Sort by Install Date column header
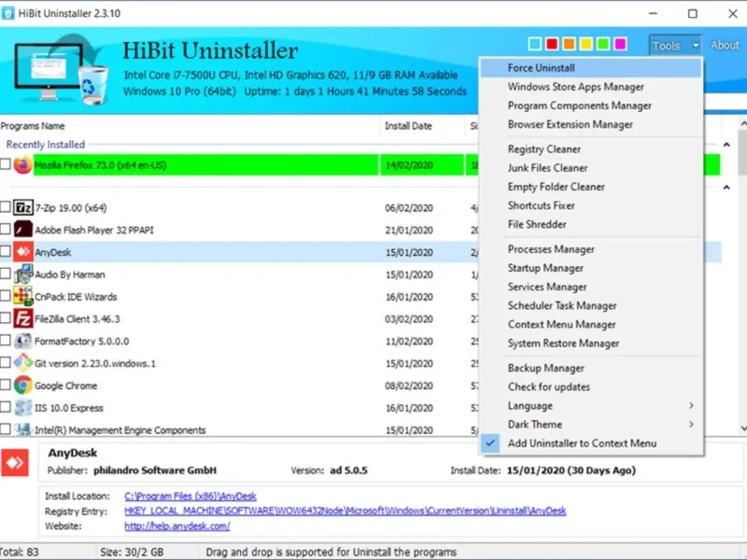 click(x=422, y=126)
